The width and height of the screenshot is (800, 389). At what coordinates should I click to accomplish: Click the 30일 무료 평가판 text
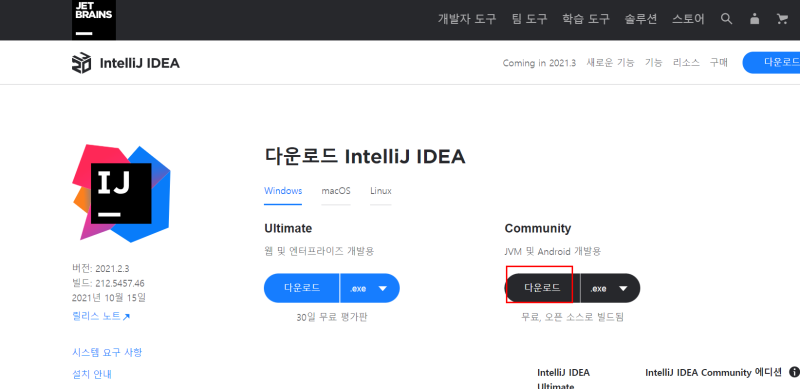[x=332, y=317]
